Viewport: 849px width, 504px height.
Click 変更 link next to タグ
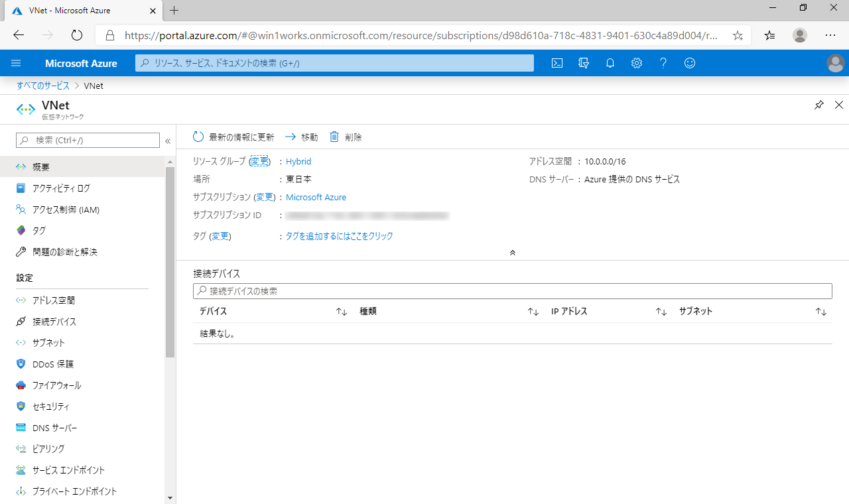click(220, 236)
